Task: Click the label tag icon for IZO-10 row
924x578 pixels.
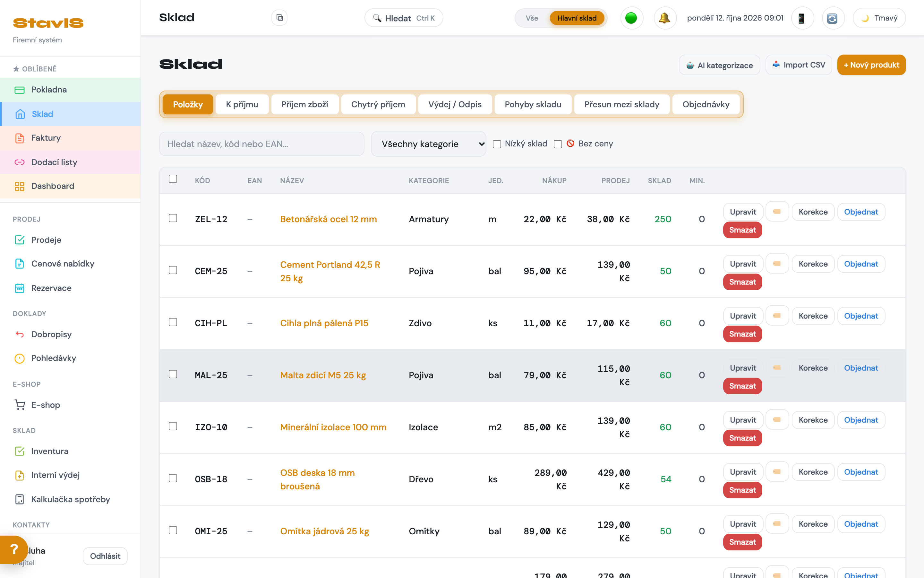Action: [777, 419]
